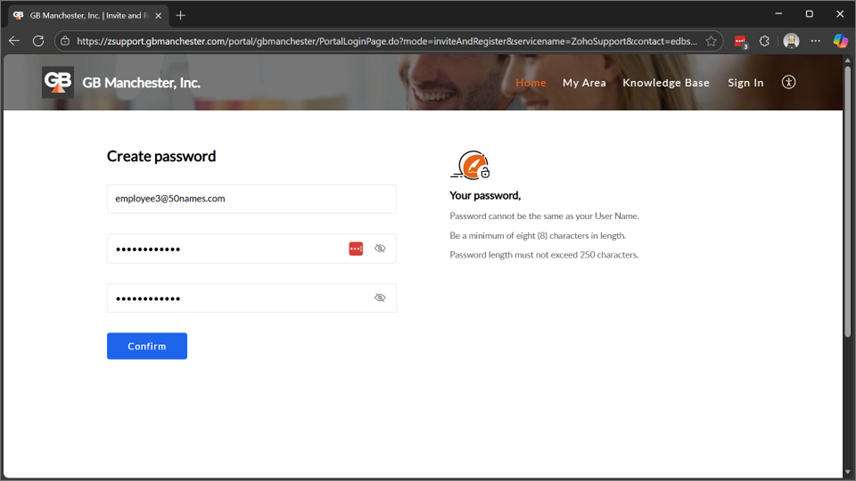Open the Copilot icon in browser toolbar
Screen dimensions: 856x481
[x=840, y=41]
